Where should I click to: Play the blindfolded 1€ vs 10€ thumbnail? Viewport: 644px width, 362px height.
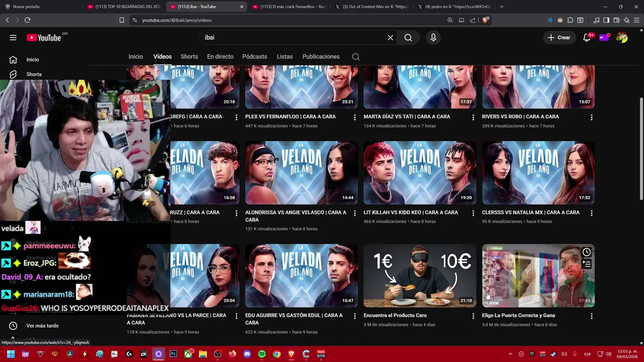coord(420,276)
